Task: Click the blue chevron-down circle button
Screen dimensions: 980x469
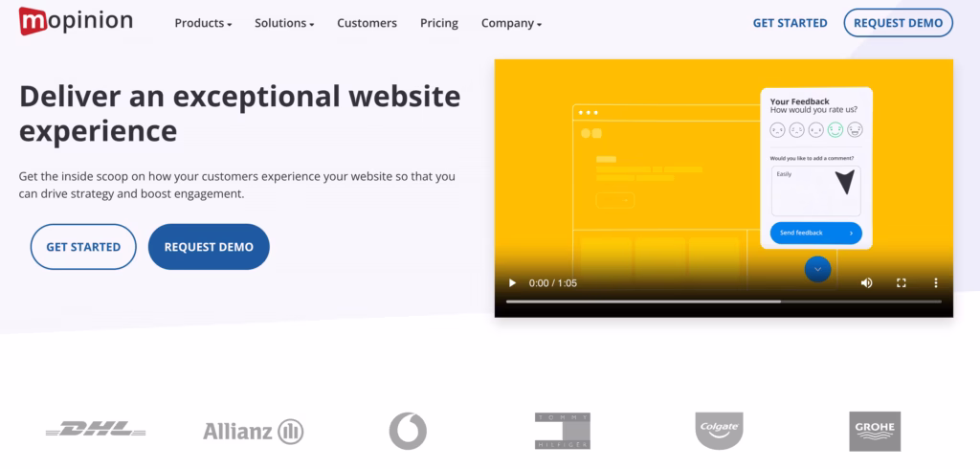Action: tap(817, 269)
